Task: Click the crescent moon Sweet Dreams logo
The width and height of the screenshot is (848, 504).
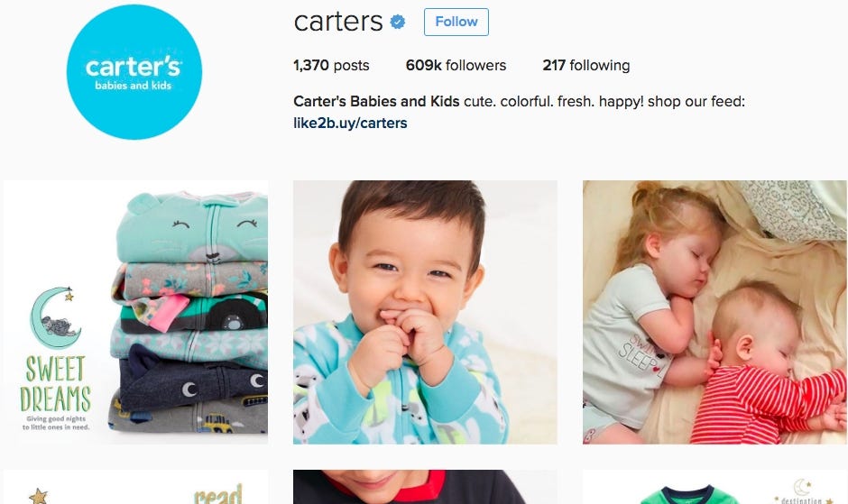Action: 55,317
